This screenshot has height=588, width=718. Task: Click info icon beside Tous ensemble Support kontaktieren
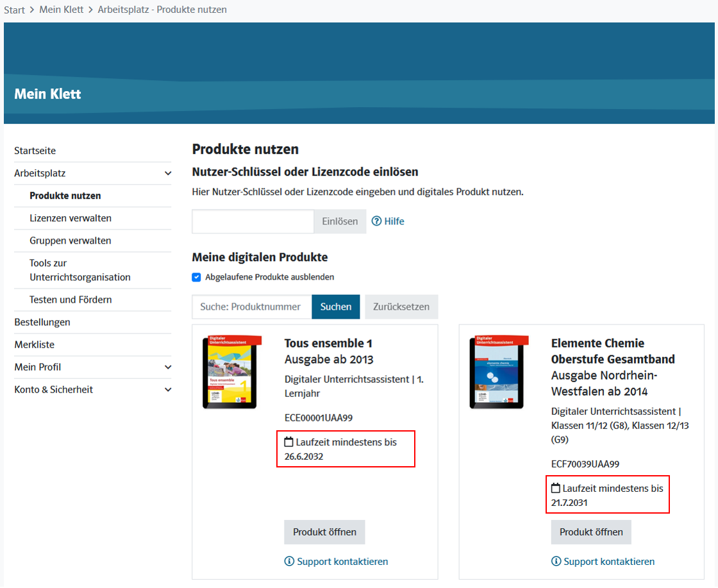click(x=289, y=561)
